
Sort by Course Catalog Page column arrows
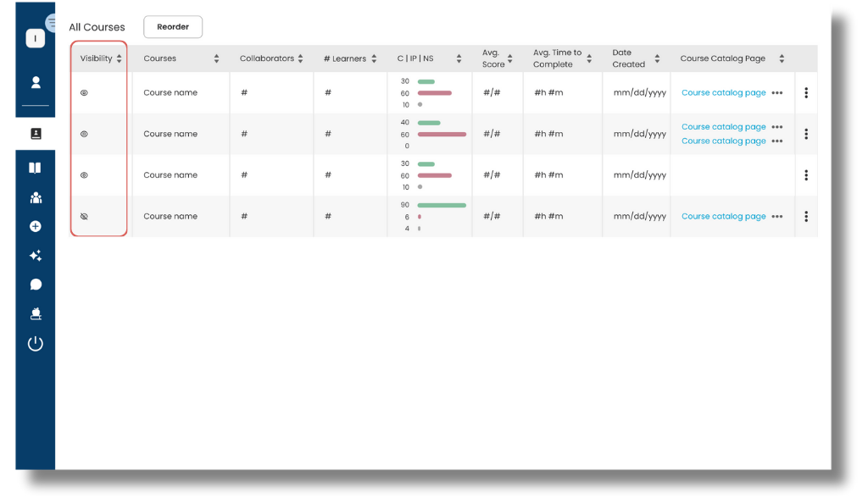coord(782,58)
